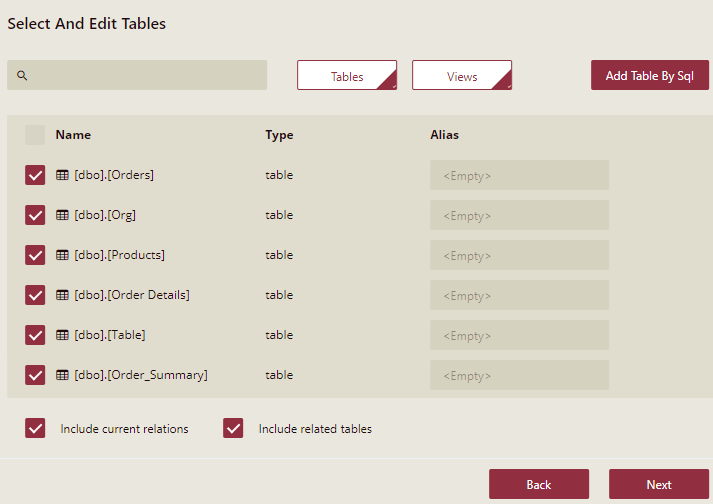The height and width of the screenshot is (504, 713).
Task: Click the table icon beside [dbo].[Order_Summary]
Action: (62, 375)
